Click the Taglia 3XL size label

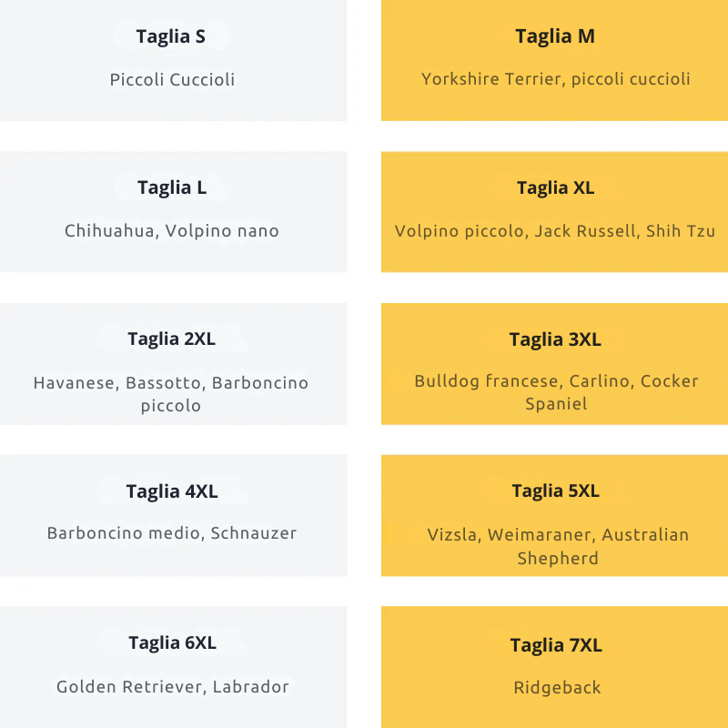[x=555, y=339]
